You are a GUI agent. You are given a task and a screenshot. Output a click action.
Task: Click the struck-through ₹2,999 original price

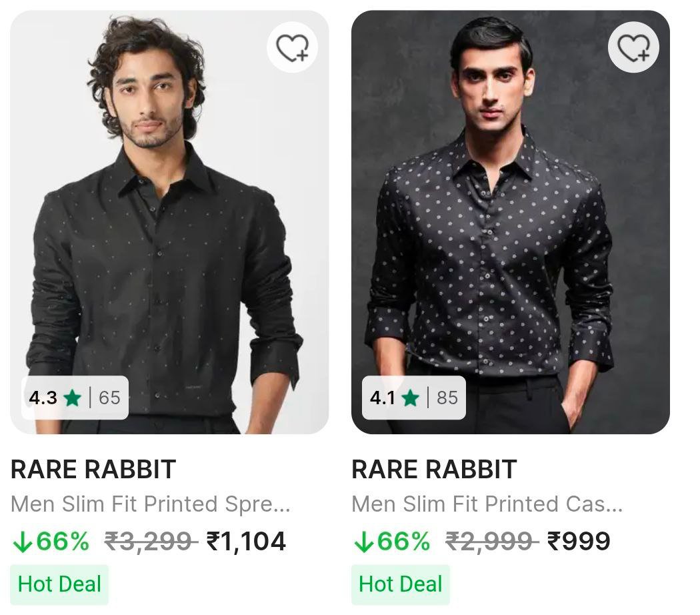point(492,542)
